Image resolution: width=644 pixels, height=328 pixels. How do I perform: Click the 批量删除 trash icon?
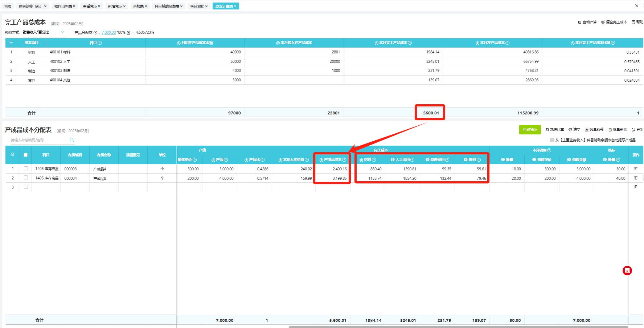(x=610, y=130)
